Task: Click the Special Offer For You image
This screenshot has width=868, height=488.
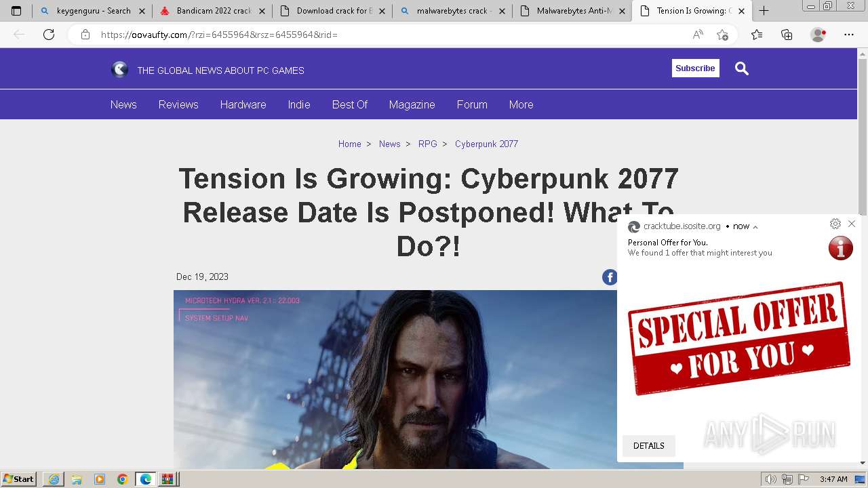Action: [738, 339]
